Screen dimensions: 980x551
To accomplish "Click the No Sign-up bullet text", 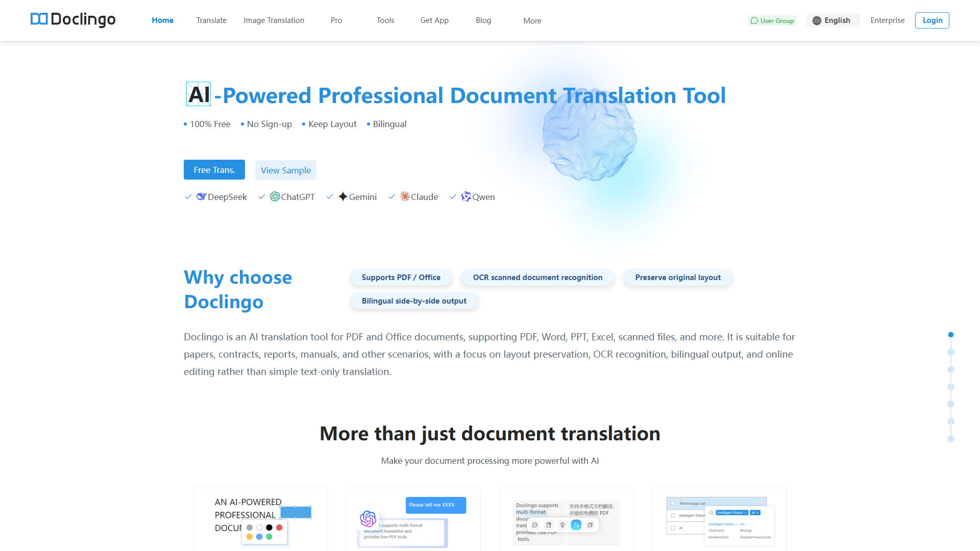I will click(x=269, y=124).
